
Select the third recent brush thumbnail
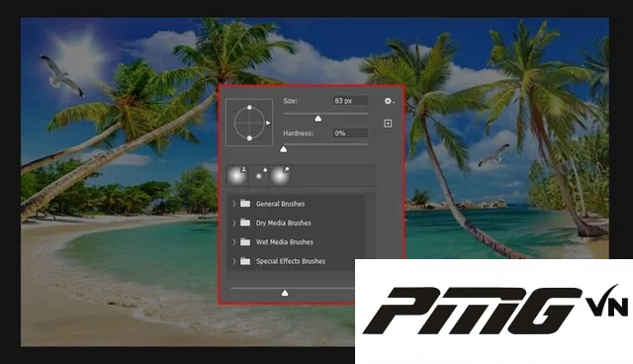pyautogui.click(x=281, y=176)
